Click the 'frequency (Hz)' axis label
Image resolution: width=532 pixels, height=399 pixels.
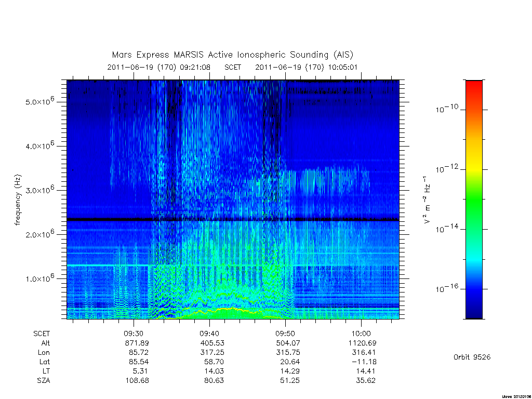pos(18,199)
